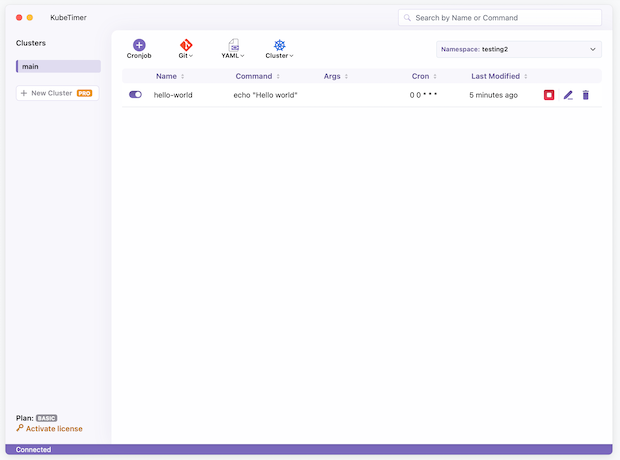Click the key icon beside Activate license
The image size is (620, 460).
pos(20,428)
